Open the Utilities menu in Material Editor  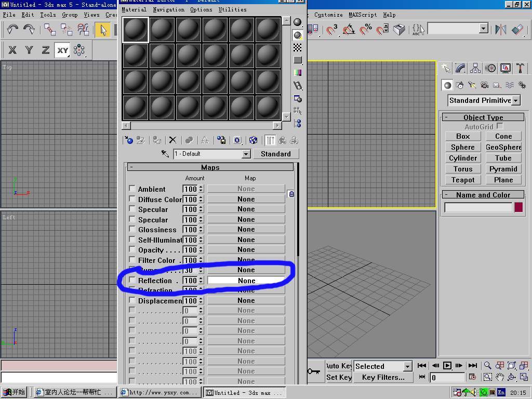click(x=232, y=9)
